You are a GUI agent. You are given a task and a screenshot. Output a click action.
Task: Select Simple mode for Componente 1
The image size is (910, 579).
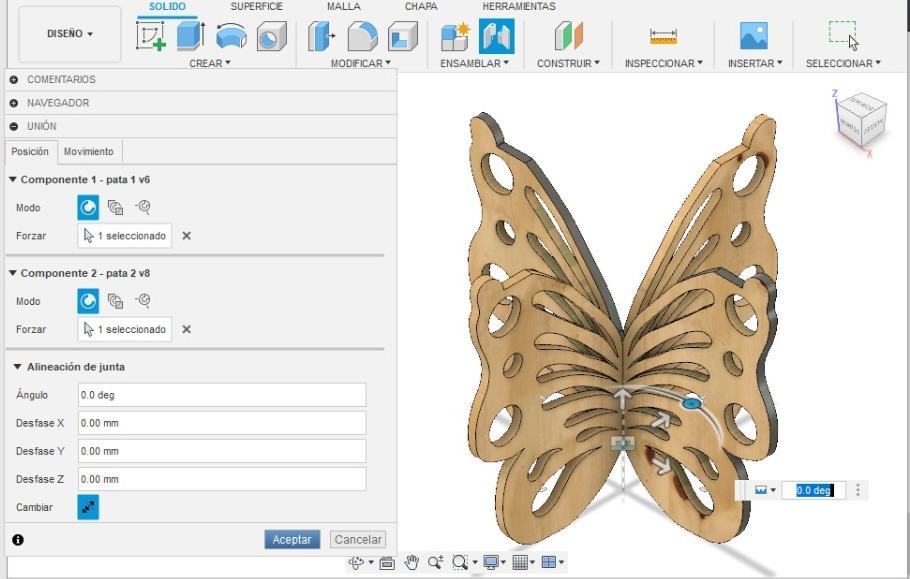click(88, 207)
